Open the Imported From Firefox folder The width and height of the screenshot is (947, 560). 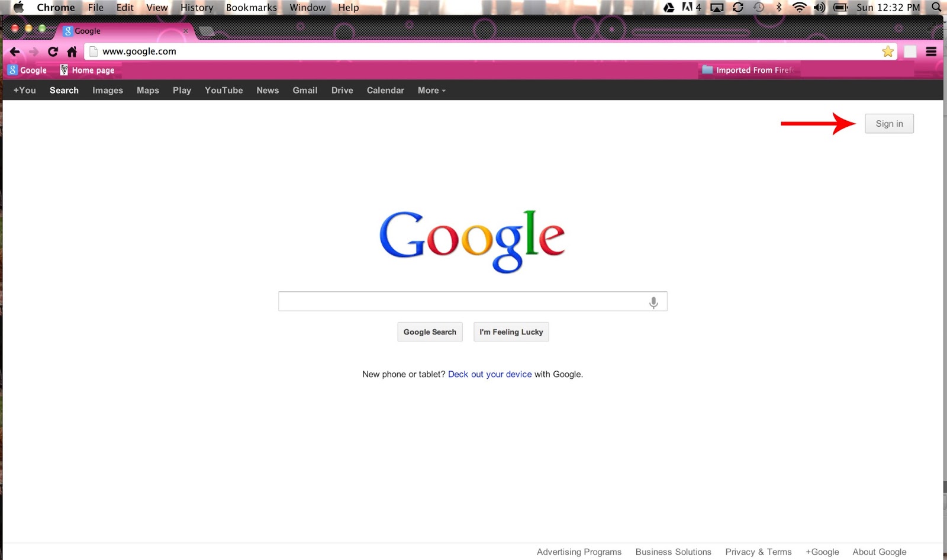[748, 70]
